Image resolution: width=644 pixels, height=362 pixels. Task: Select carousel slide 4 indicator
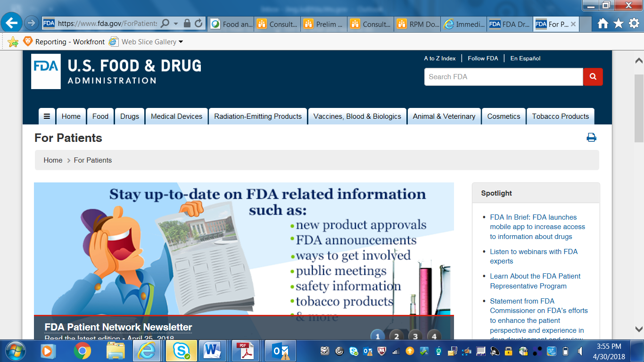pos(434,336)
